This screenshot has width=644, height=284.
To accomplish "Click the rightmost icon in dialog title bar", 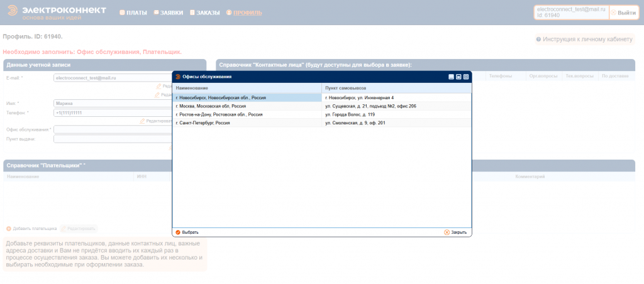I will (466, 77).
